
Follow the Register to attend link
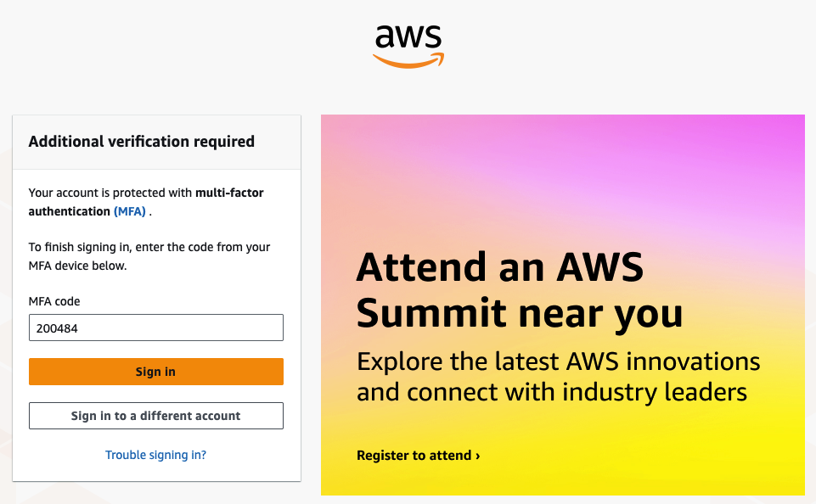point(414,456)
